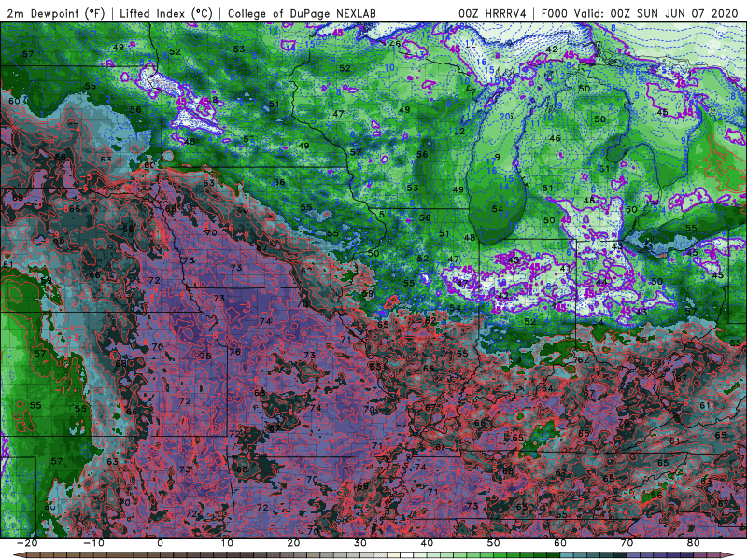
Task: Click the bright green color-bar swatch at 50
Action: tap(500, 554)
